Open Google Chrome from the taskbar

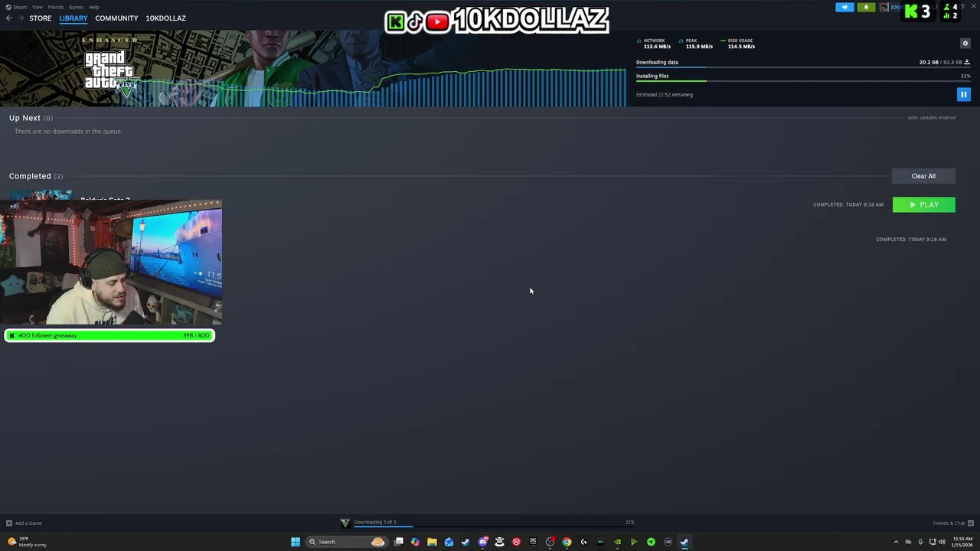click(x=567, y=542)
